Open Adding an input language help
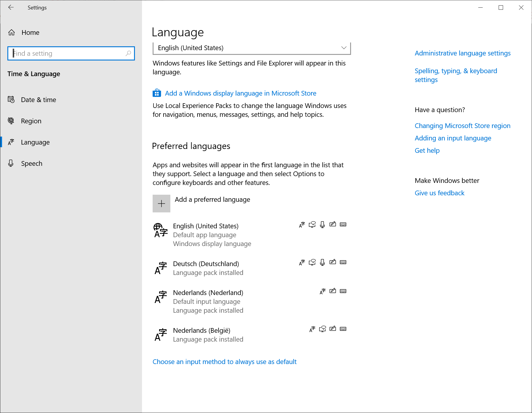This screenshot has width=532, height=413. click(453, 138)
